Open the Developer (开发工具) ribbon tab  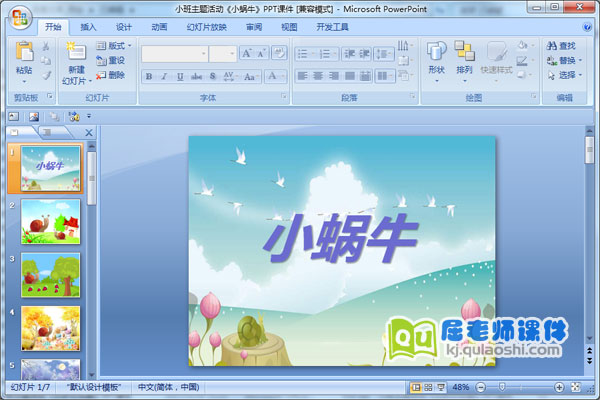click(332, 27)
